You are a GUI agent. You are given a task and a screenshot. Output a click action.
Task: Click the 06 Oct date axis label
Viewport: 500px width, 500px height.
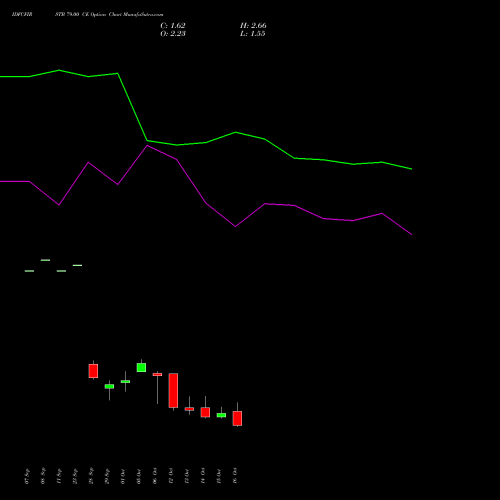click(x=155, y=476)
